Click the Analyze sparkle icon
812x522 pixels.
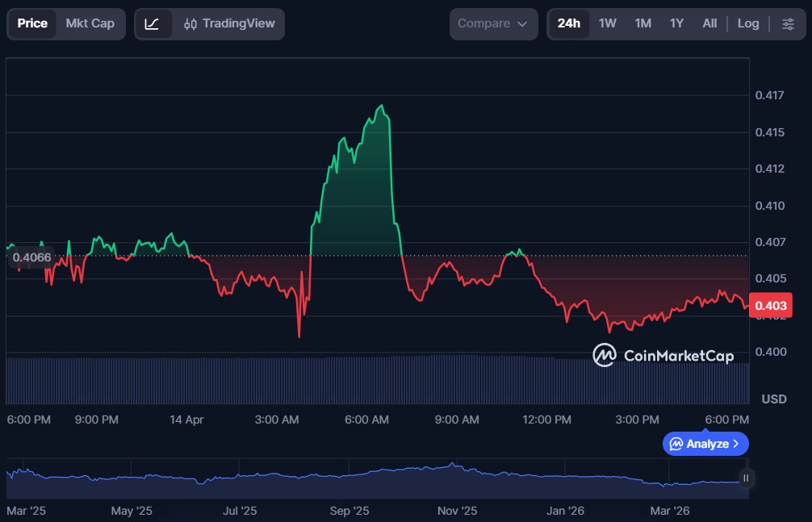tap(676, 444)
